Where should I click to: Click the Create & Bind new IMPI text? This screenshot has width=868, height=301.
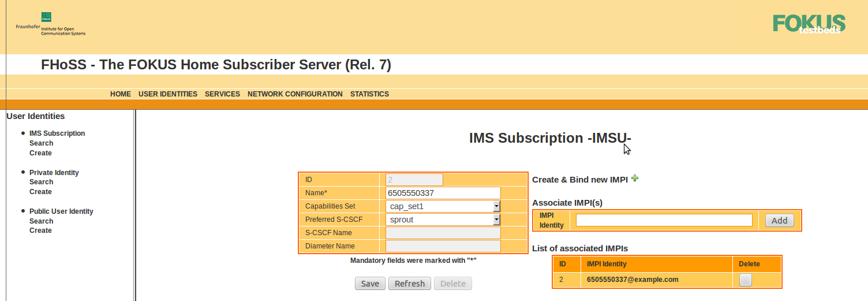[x=580, y=180]
